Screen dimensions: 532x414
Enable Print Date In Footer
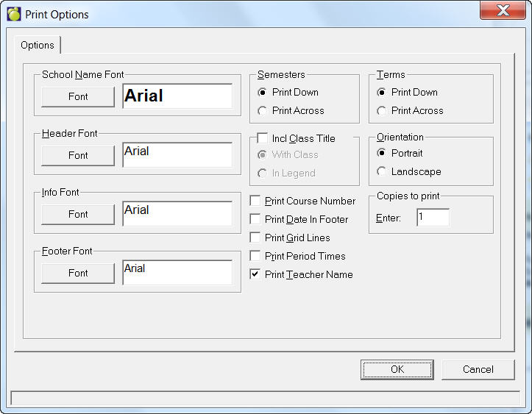click(x=255, y=219)
